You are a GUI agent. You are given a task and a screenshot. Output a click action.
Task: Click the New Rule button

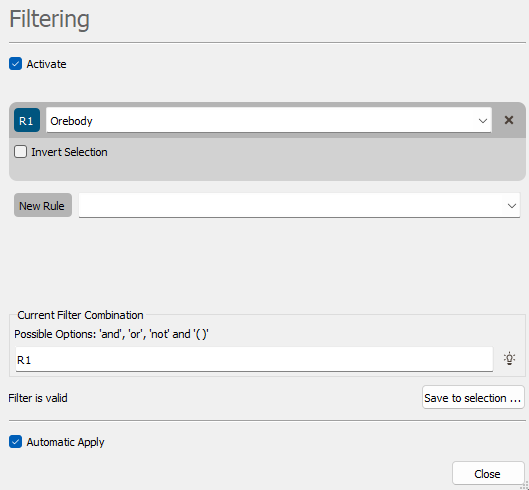click(x=43, y=205)
